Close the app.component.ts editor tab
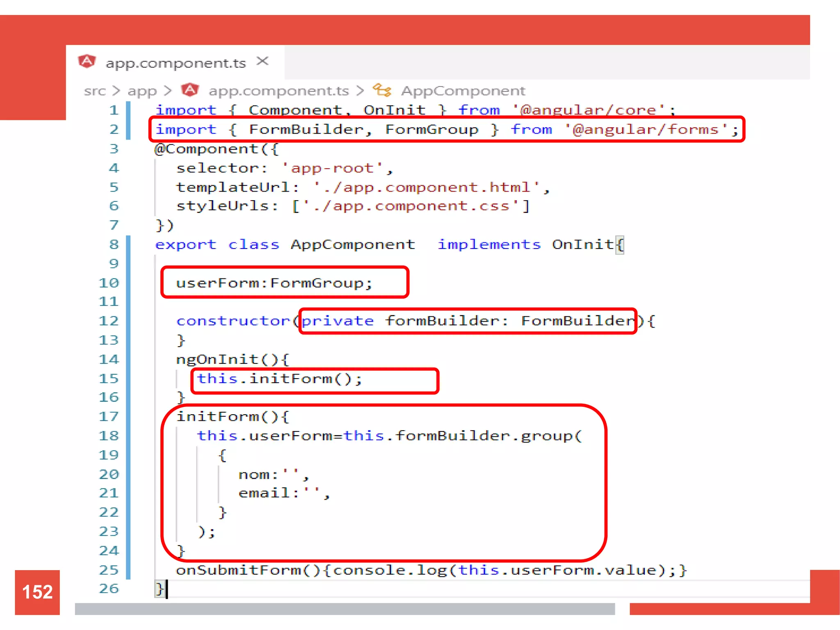840x630 pixels. point(262,62)
